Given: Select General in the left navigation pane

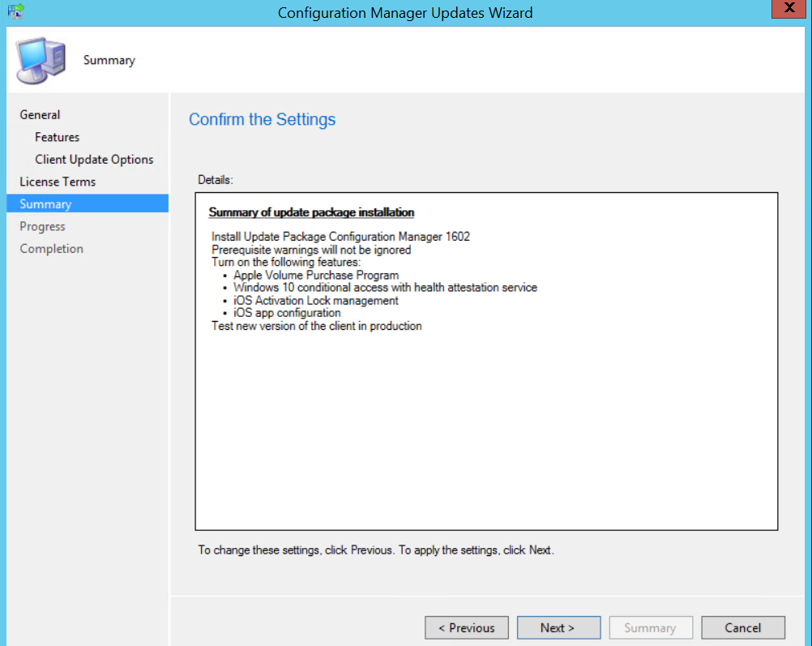Looking at the screenshot, I should 40,114.
